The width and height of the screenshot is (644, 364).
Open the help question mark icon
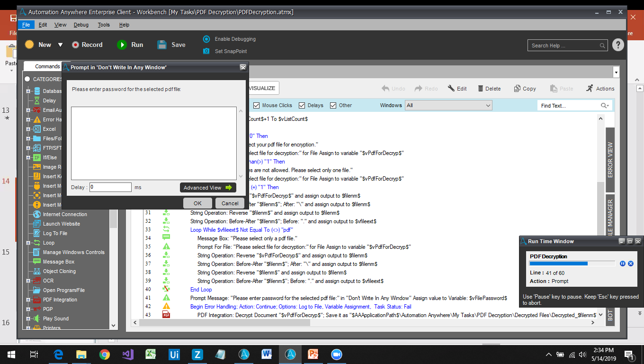coord(618,45)
